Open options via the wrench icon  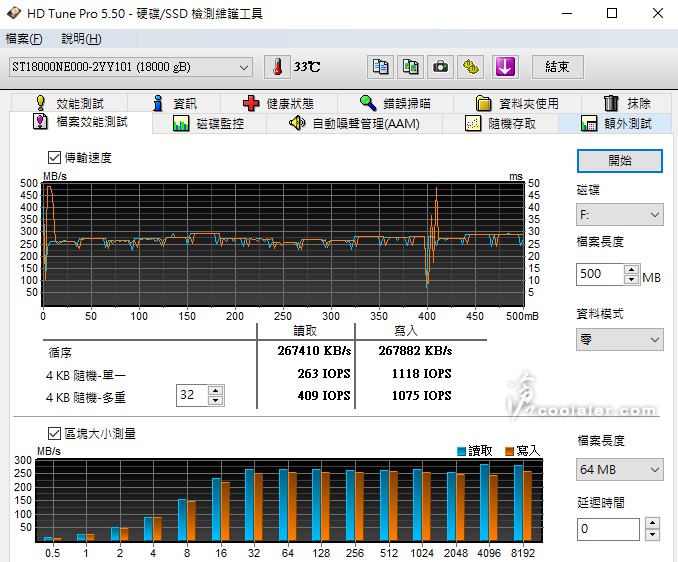[x=470, y=67]
